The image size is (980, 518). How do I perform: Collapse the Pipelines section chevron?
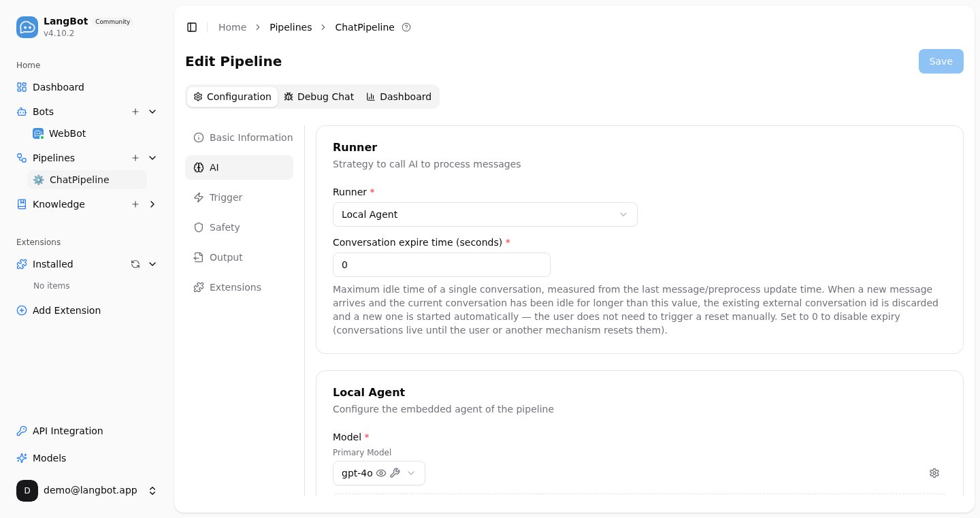[x=152, y=158]
